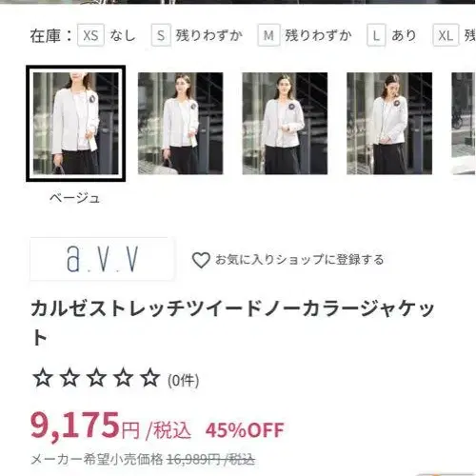
Task: Select the highlighted beige jacket thumbnail
Action: pos(76,124)
